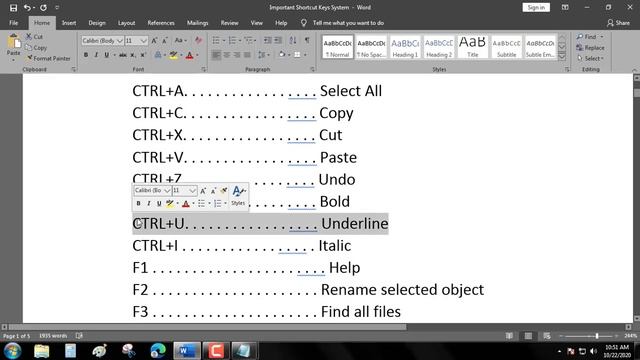Open Format Painter in mini toolbar
The image size is (640, 360).
click(x=224, y=191)
